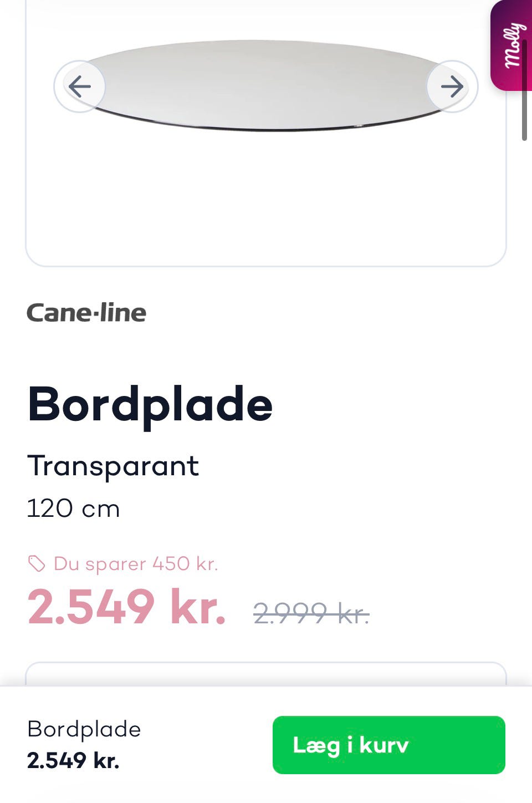The height and width of the screenshot is (803, 532).
Task: Click the savings price tag icon
Action: [x=37, y=564]
